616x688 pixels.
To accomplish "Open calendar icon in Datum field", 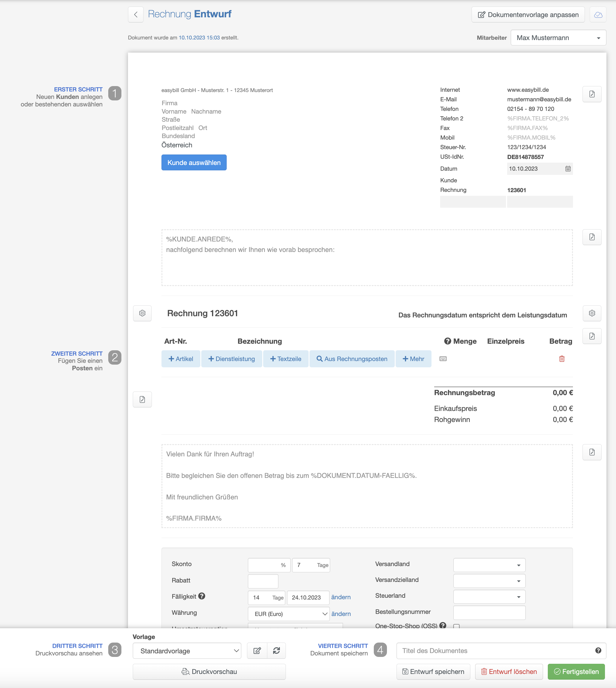I will [568, 169].
